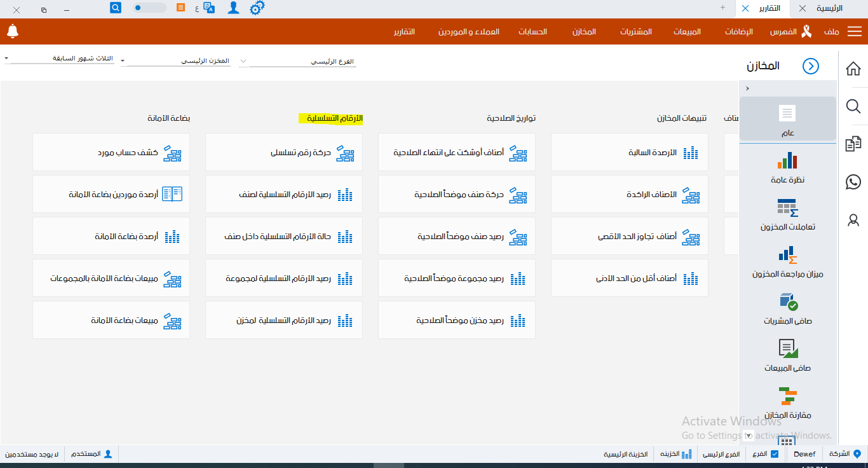868x468 pixels.
Task: Click the notification bell icon
Action: 13,31
